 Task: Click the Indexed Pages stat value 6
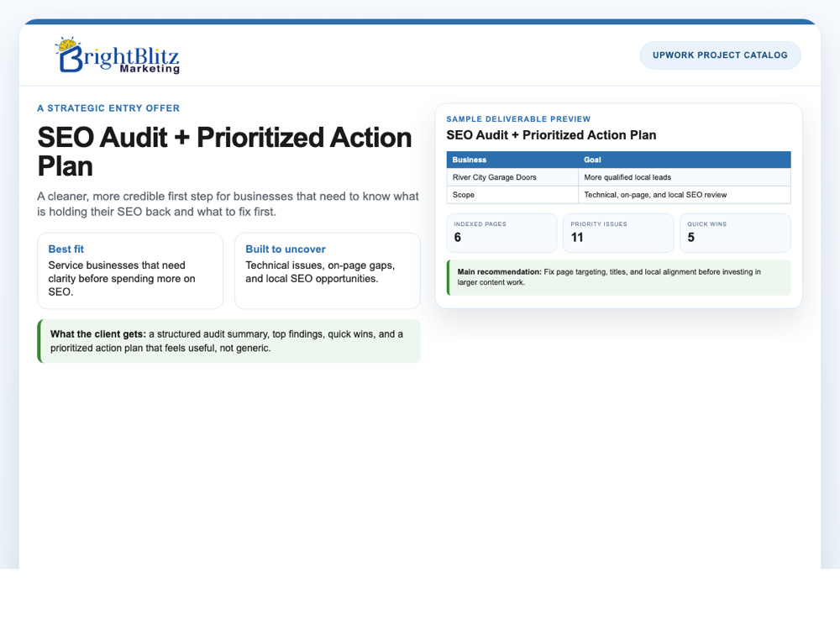(x=458, y=238)
